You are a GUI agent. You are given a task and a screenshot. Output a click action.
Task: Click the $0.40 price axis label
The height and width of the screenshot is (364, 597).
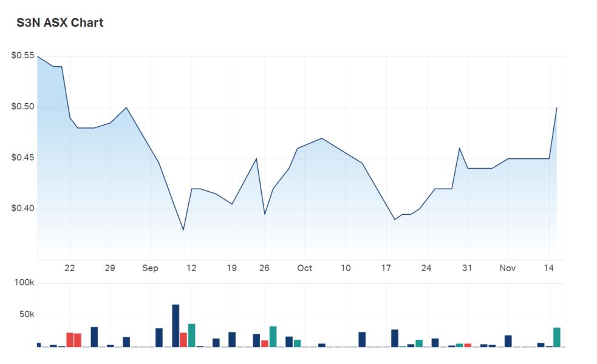(x=22, y=209)
